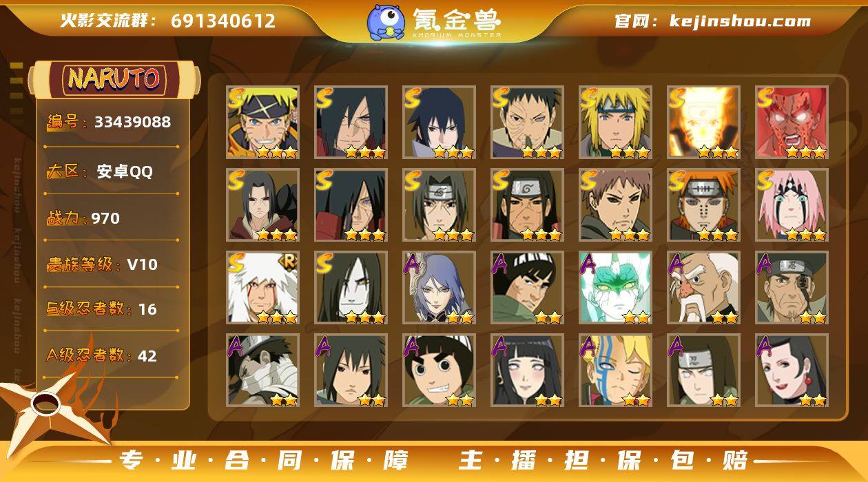This screenshot has width=868, height=482.
Task: Click the blue Krypton monster logo icon
Action: click(385, 21)
